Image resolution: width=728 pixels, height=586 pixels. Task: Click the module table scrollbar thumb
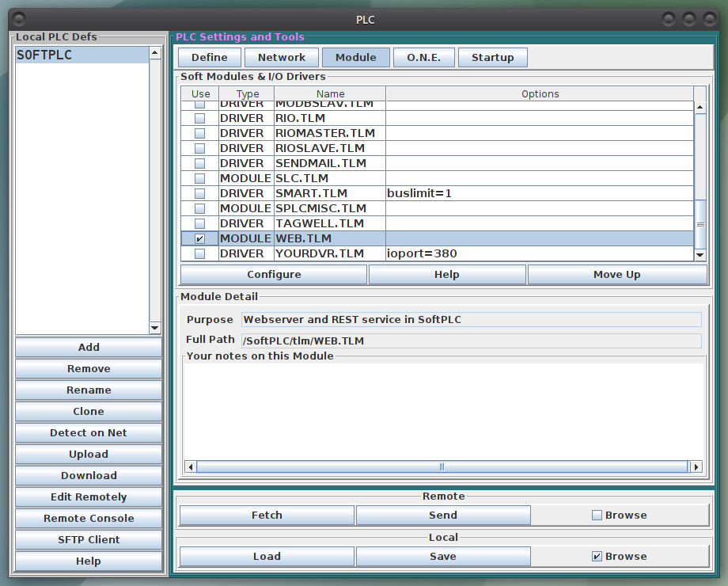point(700,224)
